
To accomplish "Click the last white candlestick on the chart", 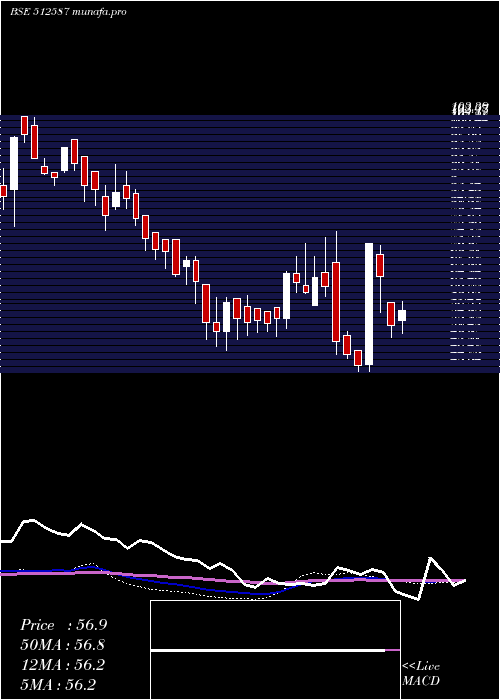I will [402, 316].
